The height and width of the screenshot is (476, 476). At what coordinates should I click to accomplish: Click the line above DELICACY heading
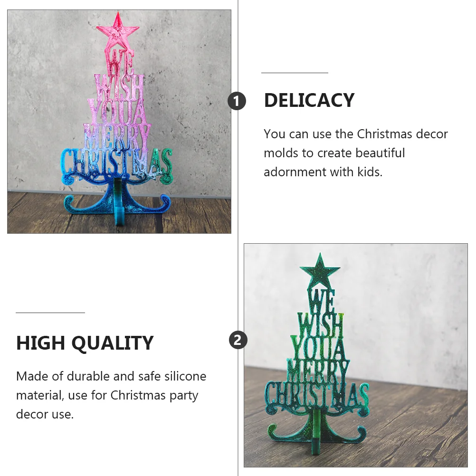pyautogui.click(x=295, y=73)
